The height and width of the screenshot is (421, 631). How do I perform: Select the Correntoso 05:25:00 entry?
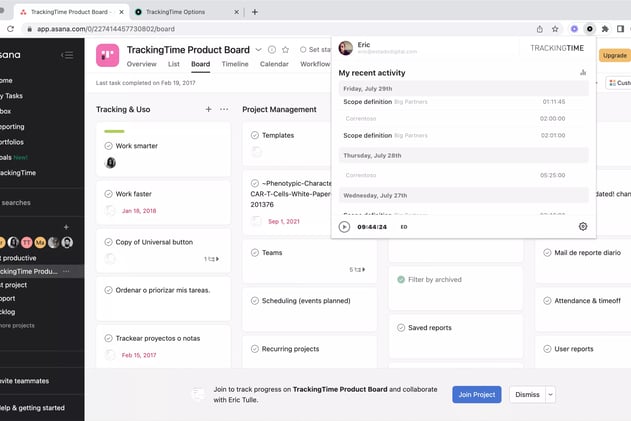464,175
